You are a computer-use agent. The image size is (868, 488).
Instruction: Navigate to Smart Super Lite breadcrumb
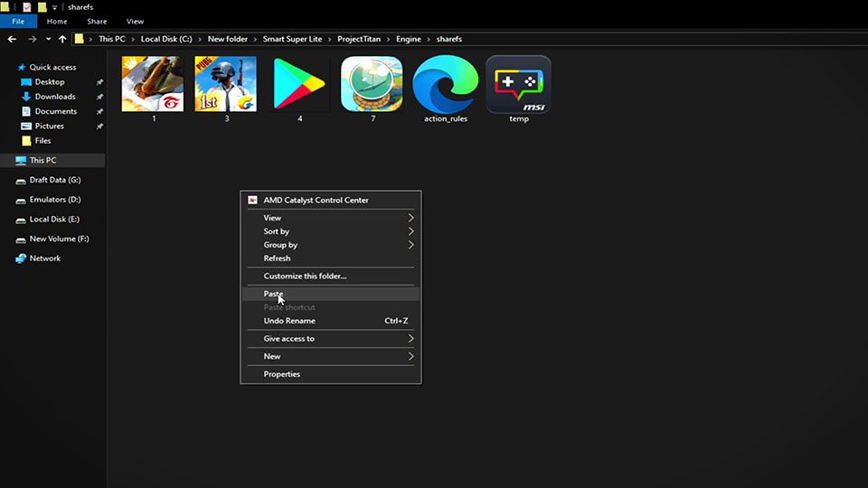tap(292, 39)
